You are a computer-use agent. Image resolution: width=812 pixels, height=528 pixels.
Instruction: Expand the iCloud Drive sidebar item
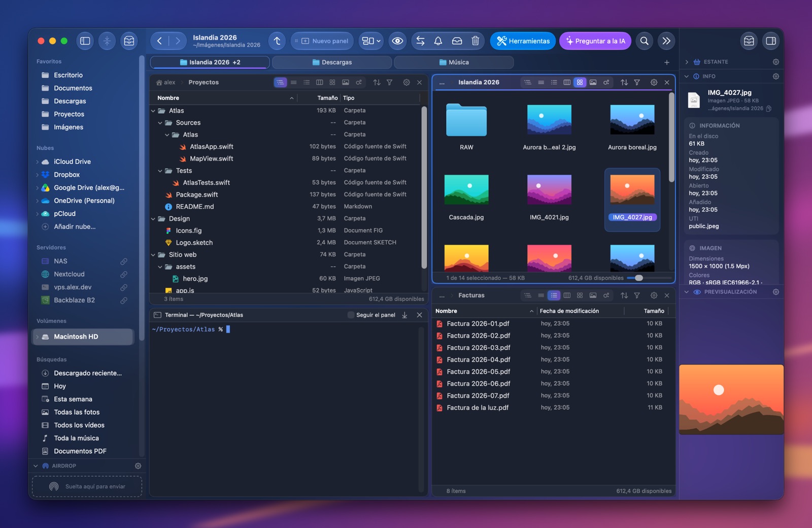coord(38,162)
